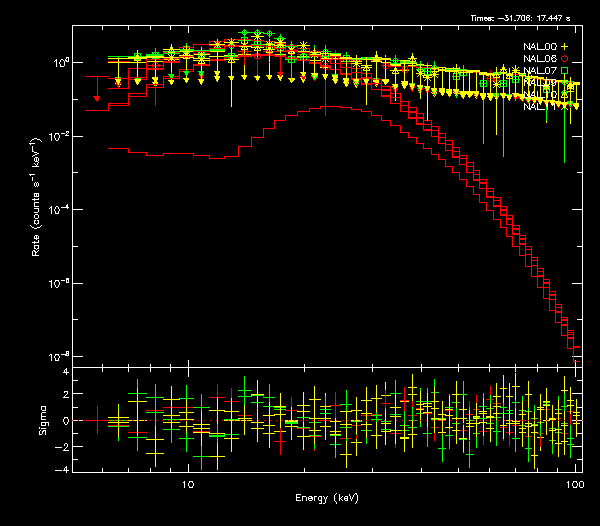Select the NAI_06 legend label
This screenshot has width=600, height=526.
click(x=539, y=59)
